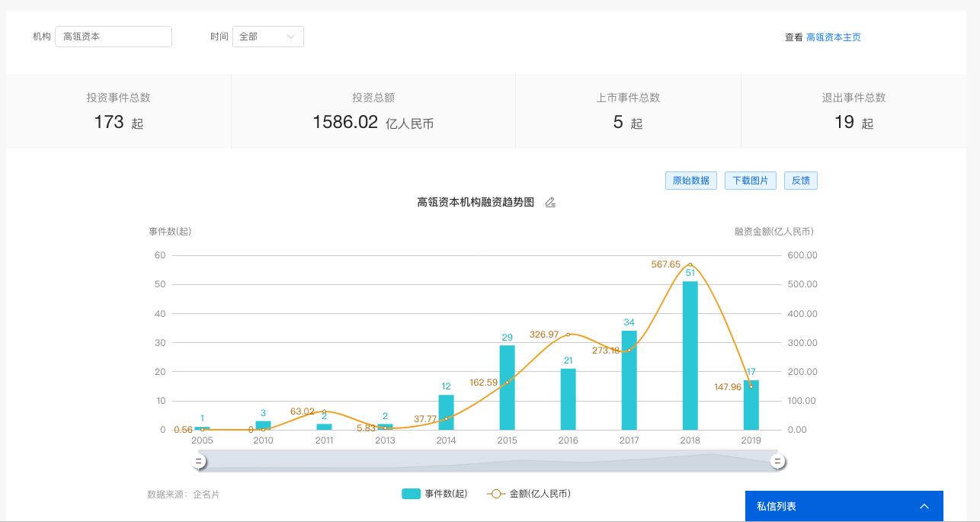
Task: Toggle the 金额(亿人民币) legend series
Action: tap(529, 494)
